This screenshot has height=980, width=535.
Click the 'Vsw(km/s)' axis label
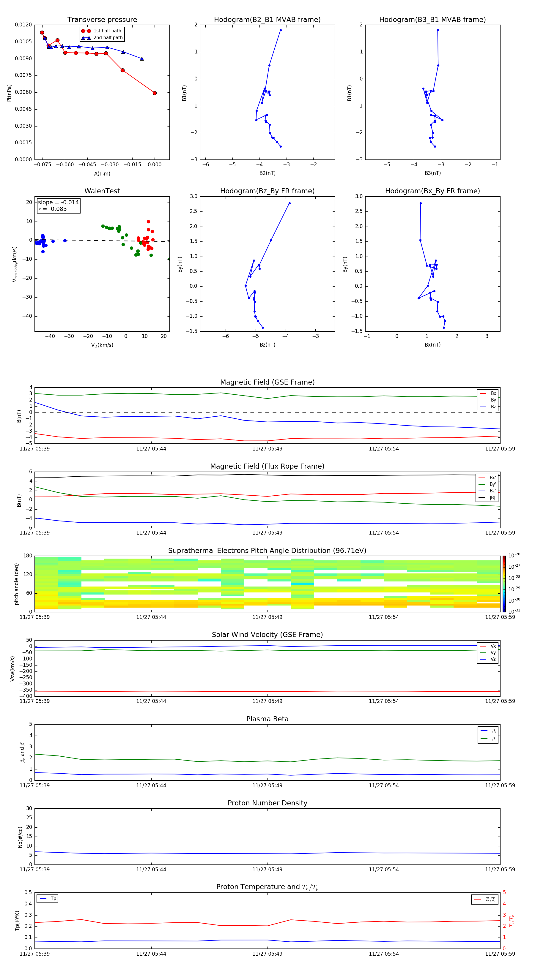tap(12, 668)
